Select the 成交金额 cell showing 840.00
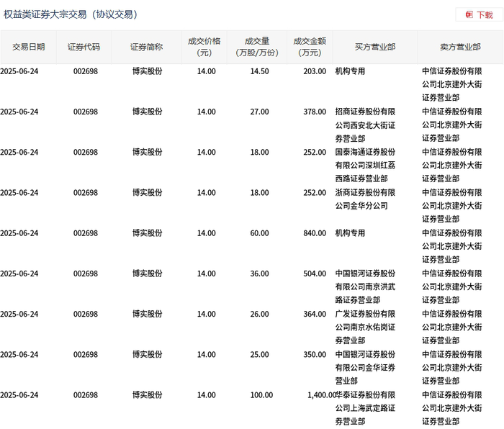This screenshot has height=429, width=504. coord(315,233)
